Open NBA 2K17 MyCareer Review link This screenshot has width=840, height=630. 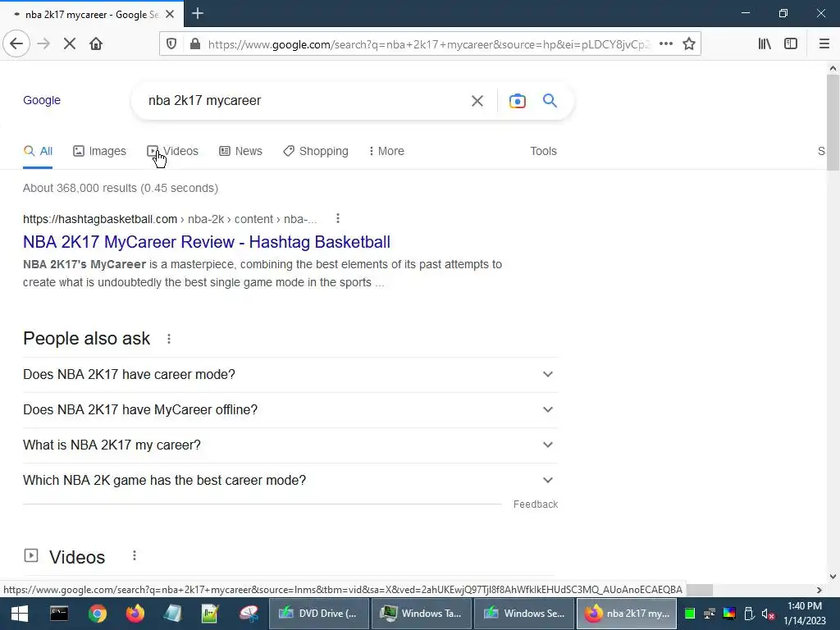pyautogui.click(x=206, y=242)
